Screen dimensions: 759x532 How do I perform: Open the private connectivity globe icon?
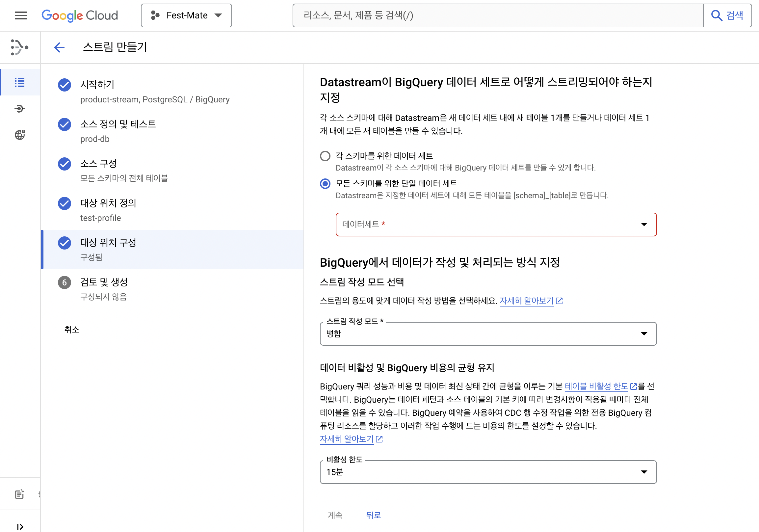[x=20, y=135]
